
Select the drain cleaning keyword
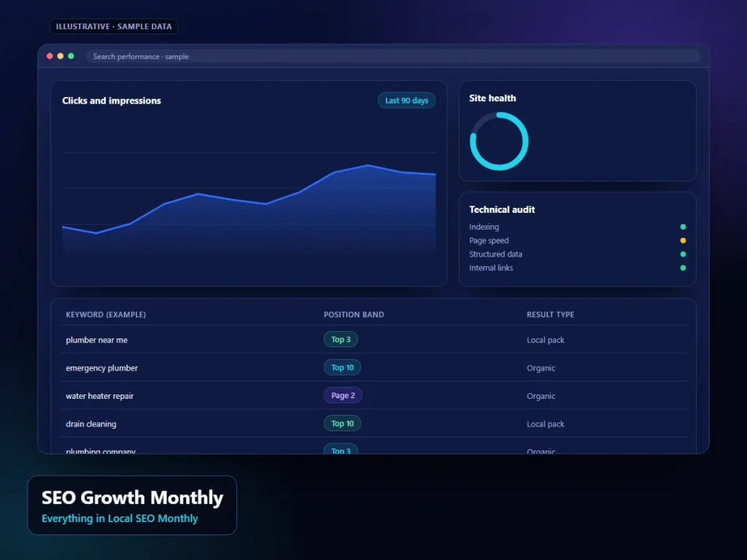[91, 424]
